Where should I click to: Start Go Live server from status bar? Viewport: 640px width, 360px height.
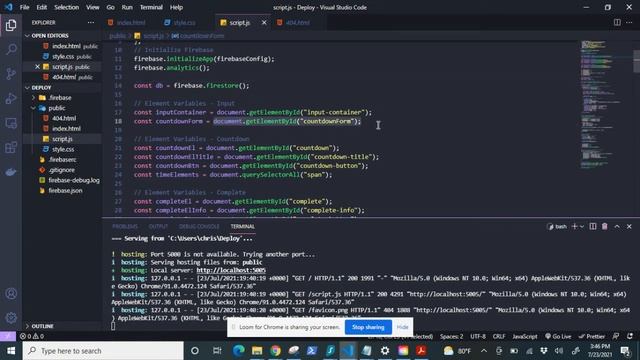pos(558,336)
